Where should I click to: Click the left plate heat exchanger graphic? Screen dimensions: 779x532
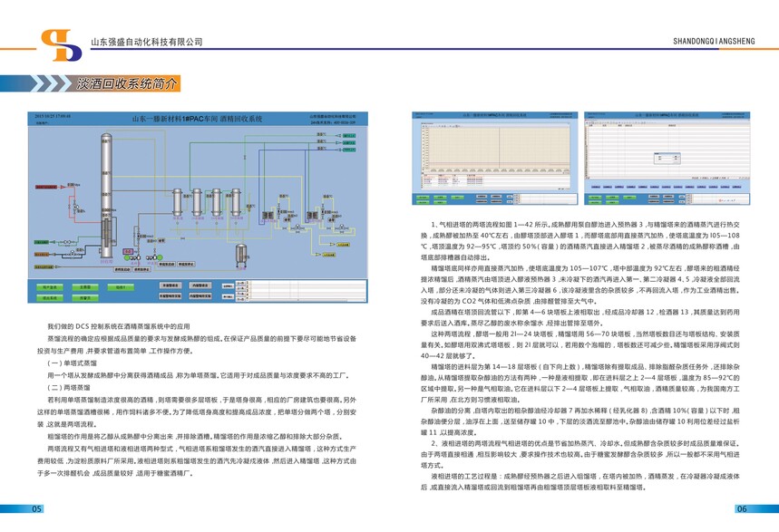(x=268, y=216)
